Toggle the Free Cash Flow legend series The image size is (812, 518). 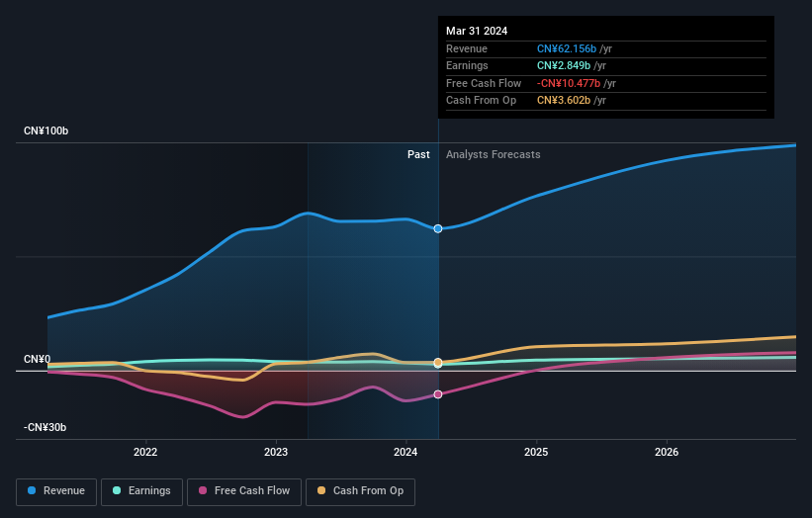tap(244, 491)
